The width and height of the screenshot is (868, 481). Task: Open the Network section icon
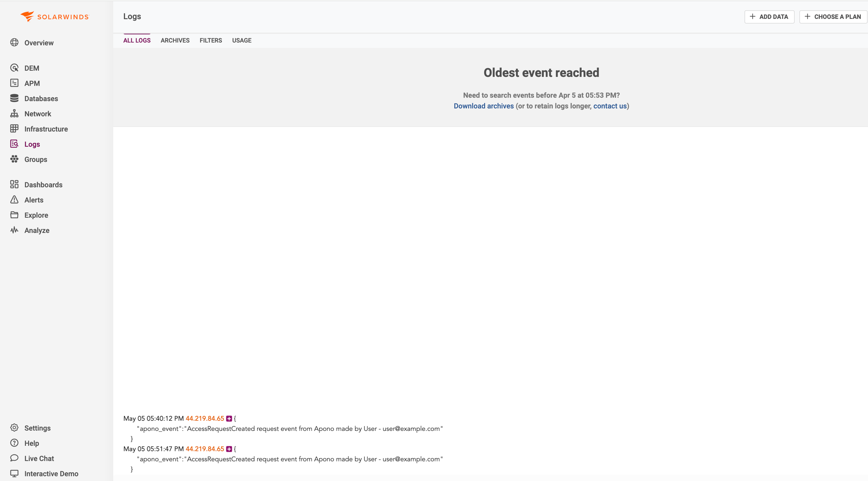point(14,113)
